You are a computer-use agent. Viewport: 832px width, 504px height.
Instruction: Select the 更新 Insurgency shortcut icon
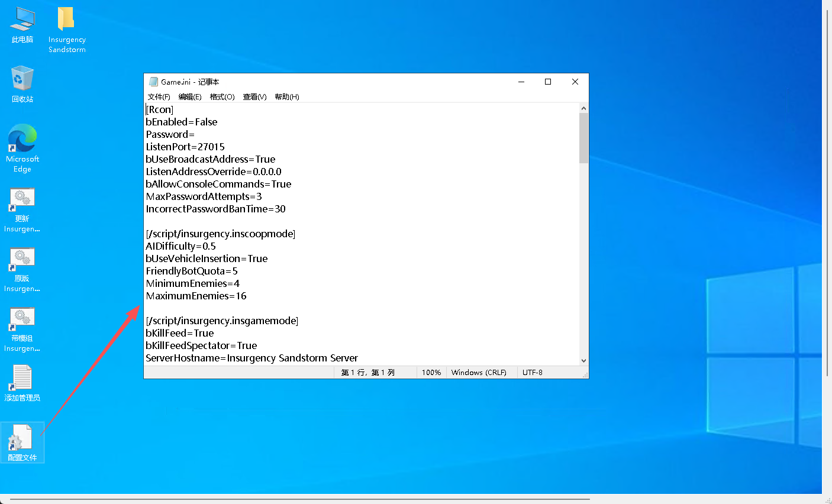coord(22,210)
